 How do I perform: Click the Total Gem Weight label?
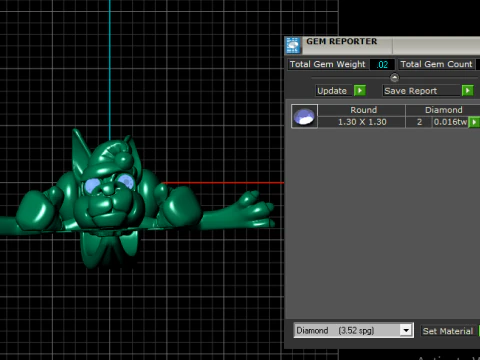click(327, 64)
